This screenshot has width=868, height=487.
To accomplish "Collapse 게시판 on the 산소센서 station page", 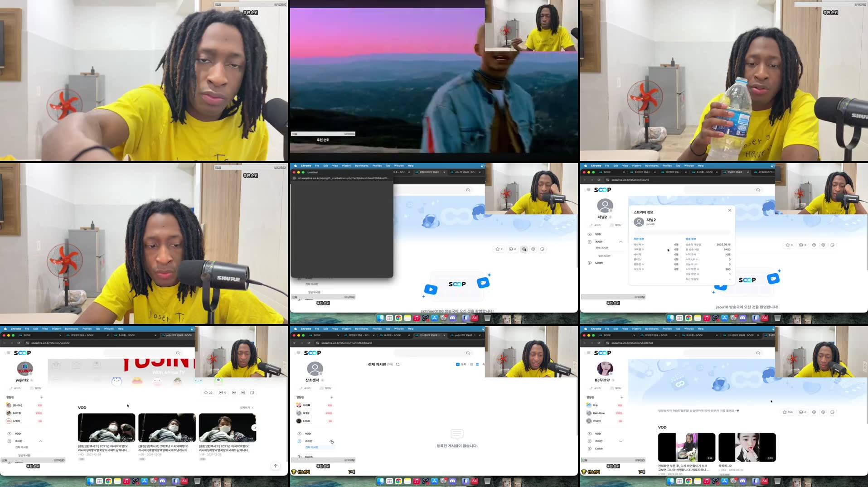I will pyautogui.click(x=330, y=441).
